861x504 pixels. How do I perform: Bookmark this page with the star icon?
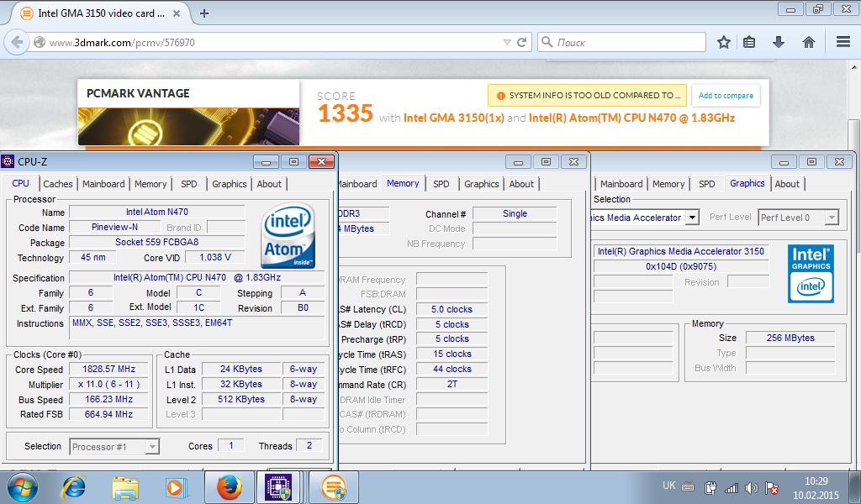click(724, 42)
